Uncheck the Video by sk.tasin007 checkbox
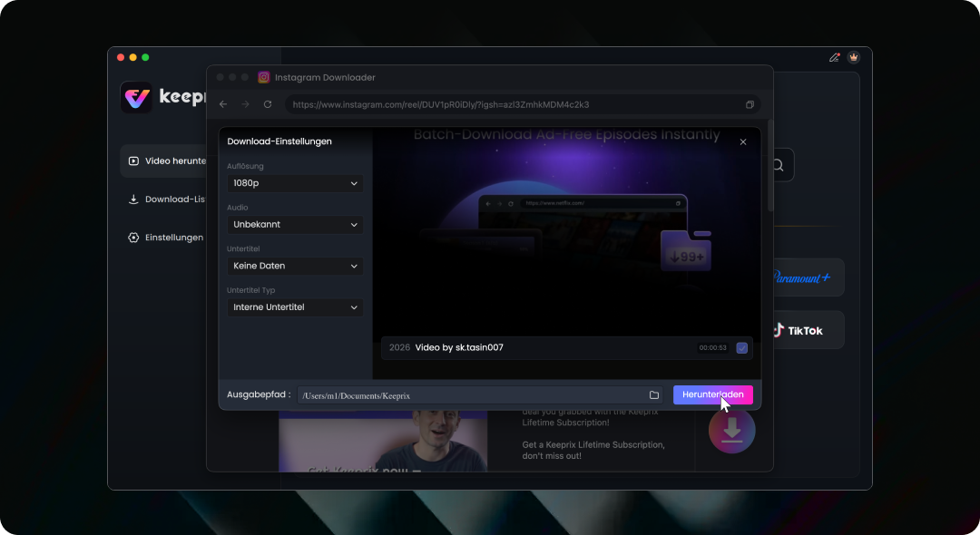 click(742, 347)
